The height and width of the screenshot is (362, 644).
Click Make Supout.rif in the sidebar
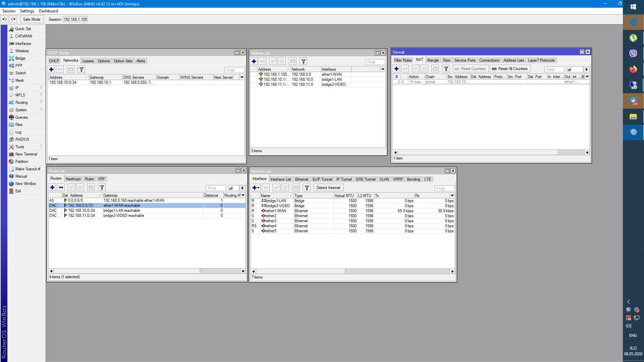point(28,169)
